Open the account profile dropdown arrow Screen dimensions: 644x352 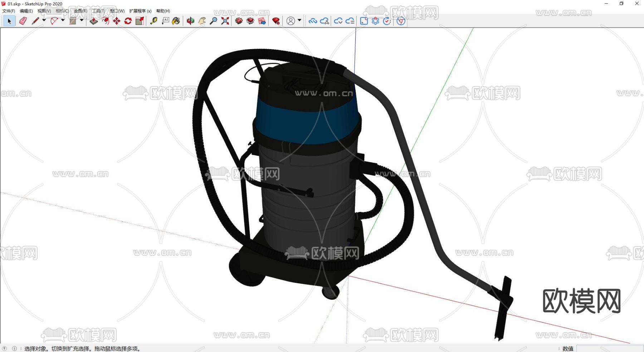pos(299,20)
